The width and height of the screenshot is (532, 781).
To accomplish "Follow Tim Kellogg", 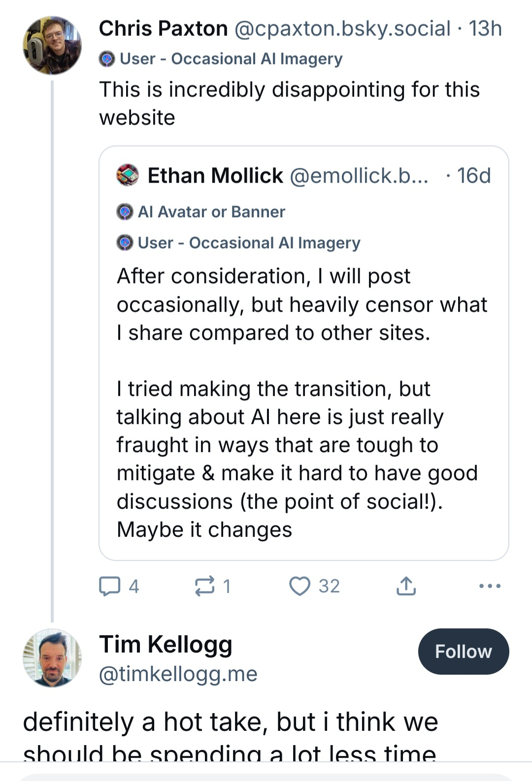I will (x=463, y=651).
